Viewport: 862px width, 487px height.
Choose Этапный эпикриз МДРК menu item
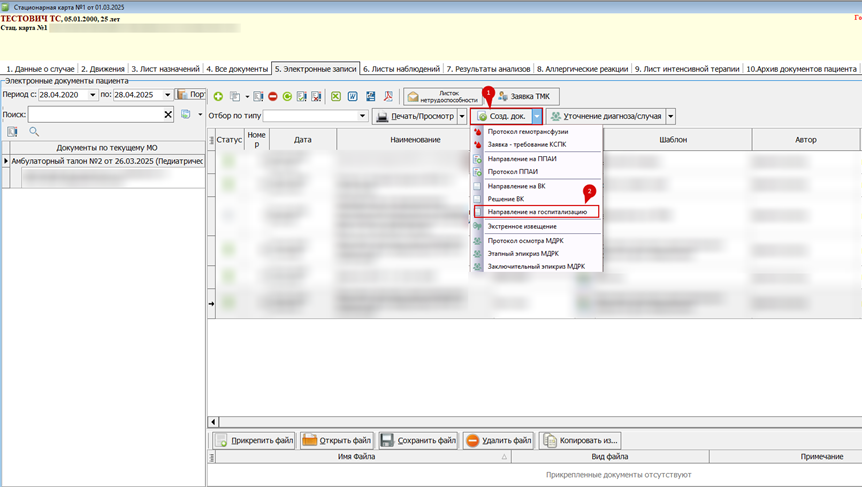click(x=537, y=253)
